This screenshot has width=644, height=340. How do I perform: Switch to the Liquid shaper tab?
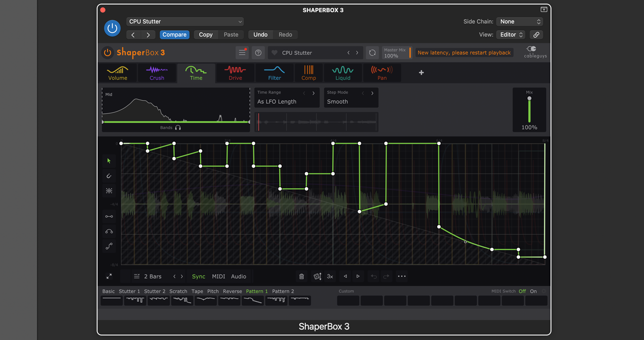click(x=343, y=73)
